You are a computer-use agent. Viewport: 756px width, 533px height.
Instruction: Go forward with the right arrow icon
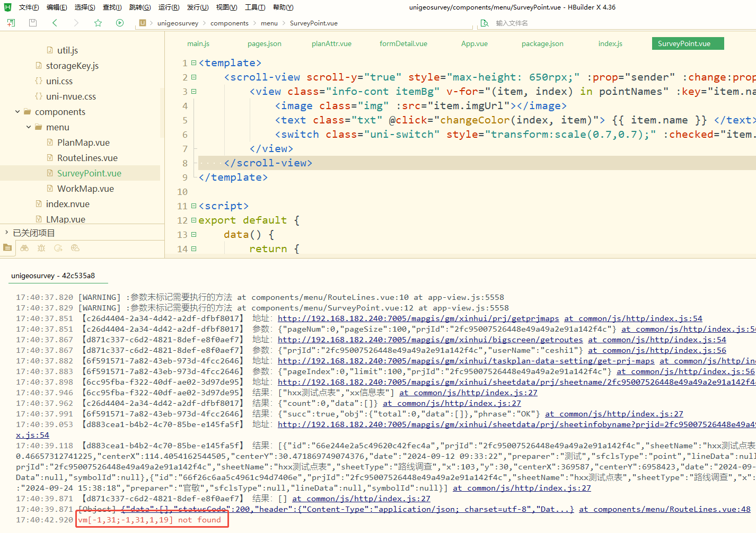[x=76, y=23]
